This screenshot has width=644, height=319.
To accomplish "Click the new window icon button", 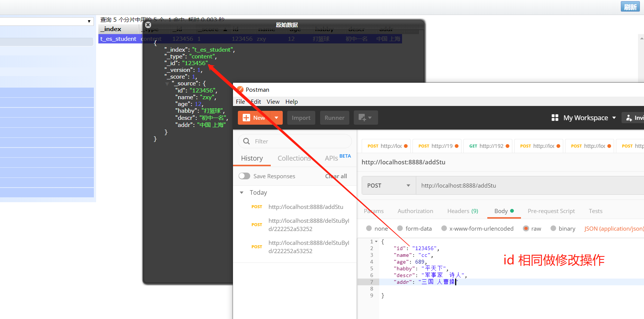I will (x=365, y=118).
